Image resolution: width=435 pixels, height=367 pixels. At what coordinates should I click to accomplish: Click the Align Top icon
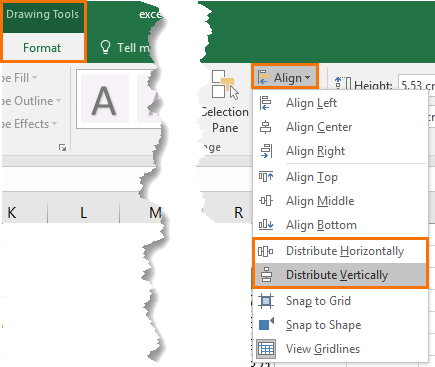pos(266,177)
